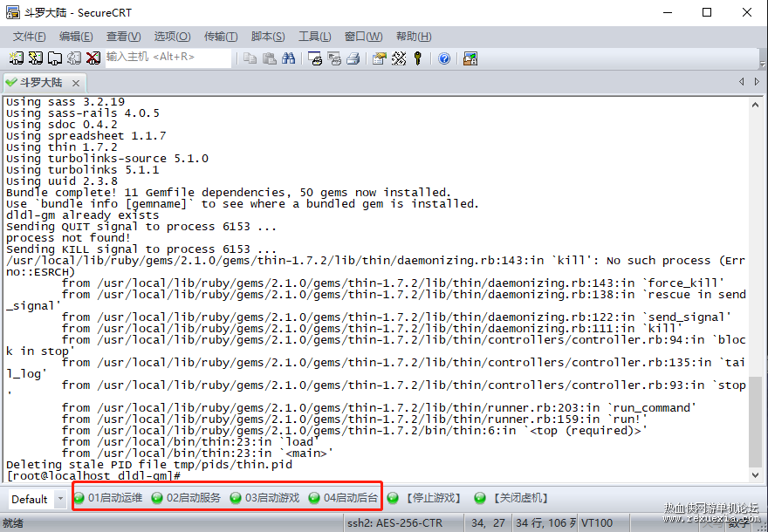Image resolution: width=768 pixels, height=532 pixels.
Task: Click the 'Using thin 1.7.2' line
Action: [62, 147]
